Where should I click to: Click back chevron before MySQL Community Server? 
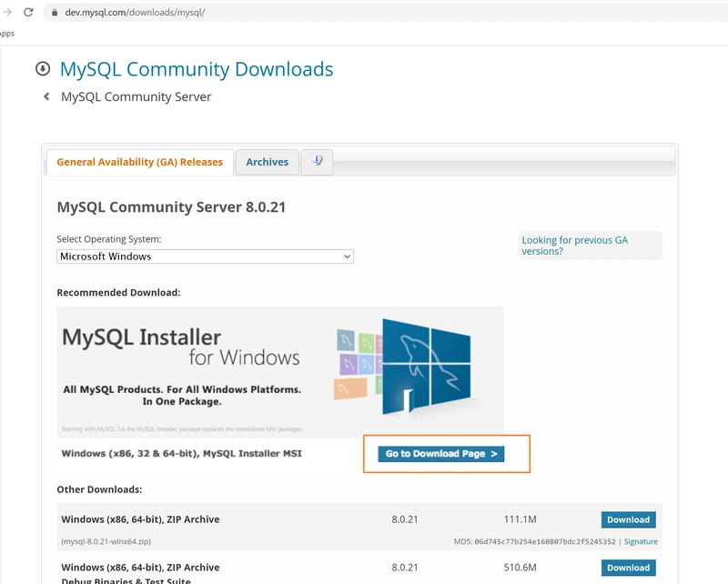46,96
